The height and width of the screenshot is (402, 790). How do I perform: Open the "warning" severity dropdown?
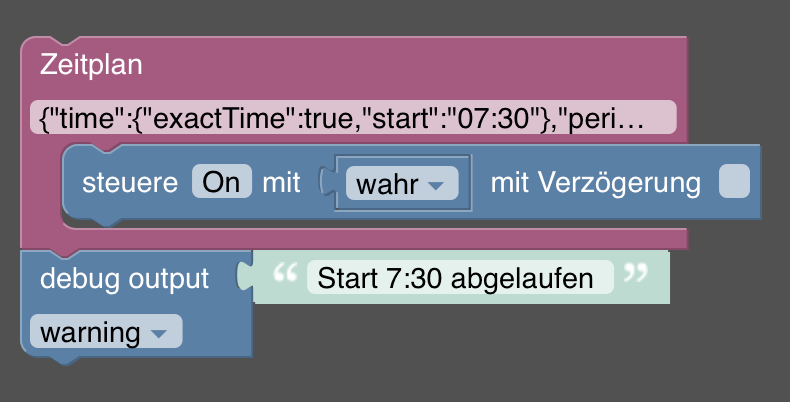tap(105, 332)
